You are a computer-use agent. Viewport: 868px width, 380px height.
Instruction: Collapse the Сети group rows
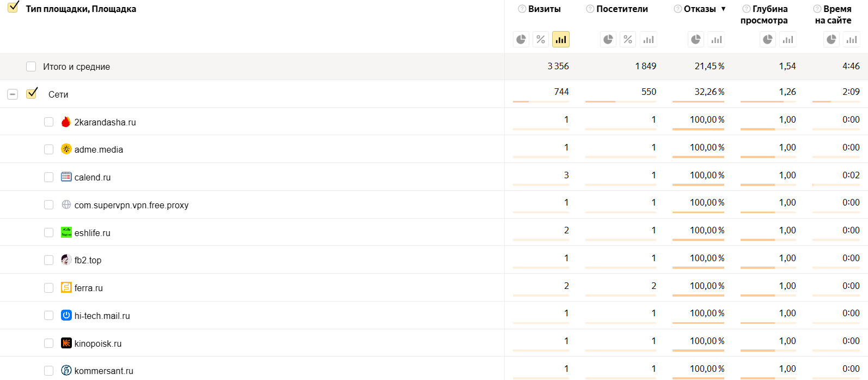coord(13,94)
